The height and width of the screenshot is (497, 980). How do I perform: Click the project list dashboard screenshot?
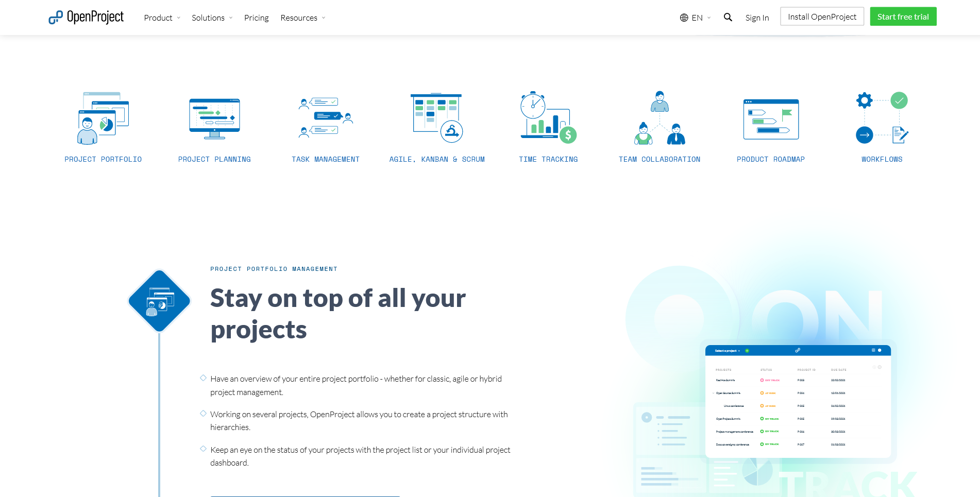pos(798,402)
